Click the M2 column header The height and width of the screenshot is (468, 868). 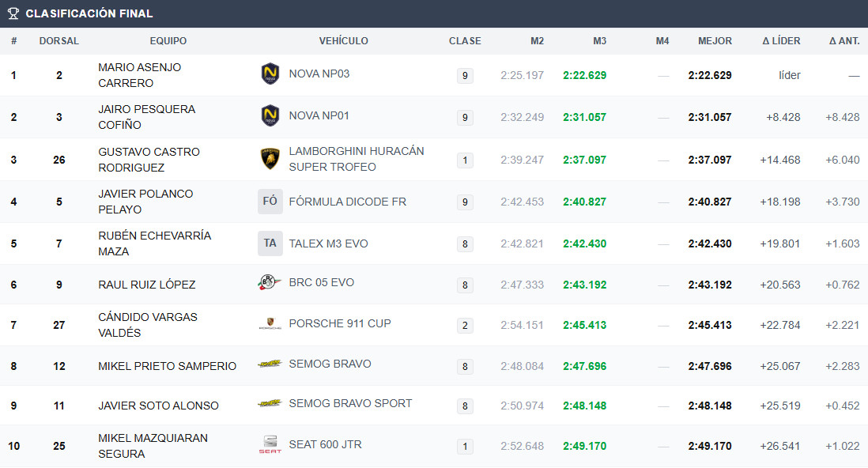pos(537,41)
